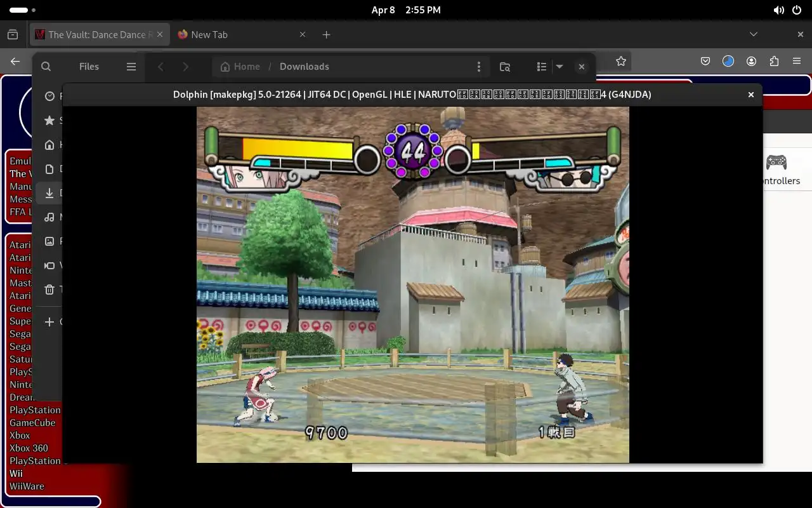The width and height of the screenshot is (812, 508).
Task: Open Trash in the Files sidebar
Action: tap(49, 290)
